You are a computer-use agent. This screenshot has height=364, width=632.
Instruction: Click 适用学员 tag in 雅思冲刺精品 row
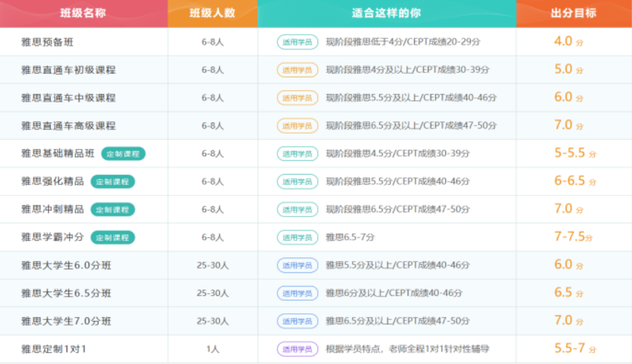point(298,209)
